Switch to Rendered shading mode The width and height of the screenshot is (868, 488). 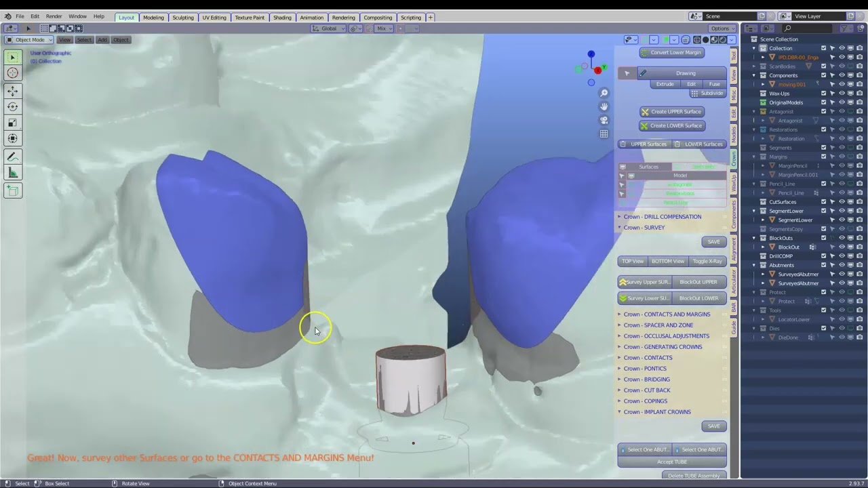pos(722,39)
